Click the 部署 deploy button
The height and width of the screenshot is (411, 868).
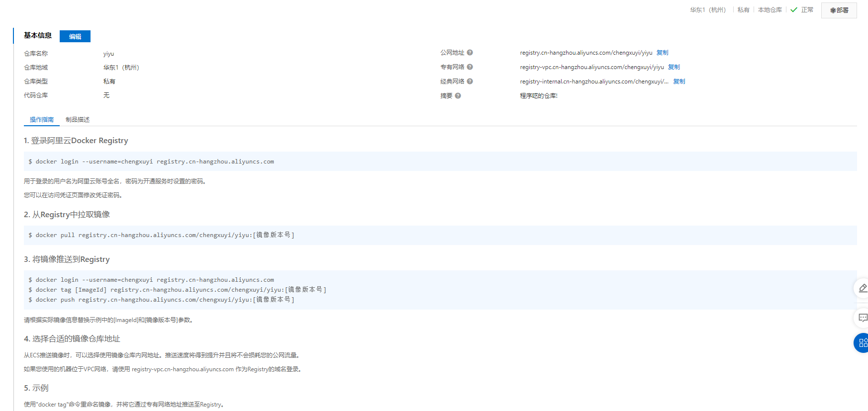[839, 10]
